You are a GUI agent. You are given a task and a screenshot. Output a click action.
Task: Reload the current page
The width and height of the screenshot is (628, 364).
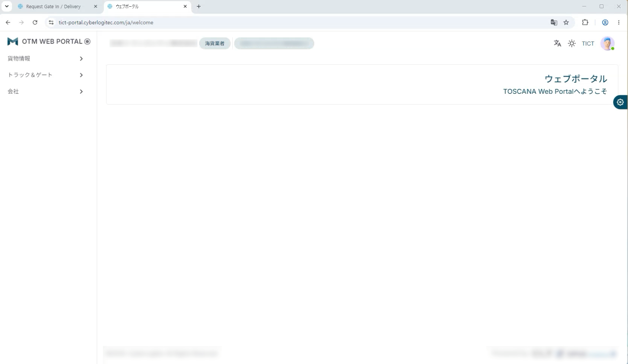(35, 22)
